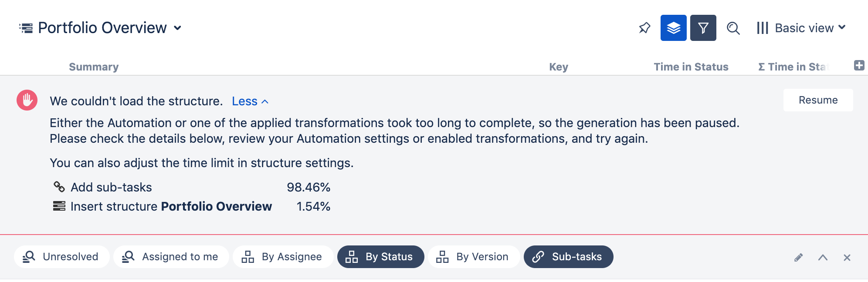The width and height of the screenshot is (868, 282).
Task: Add a column with the plus icon
Action: [859, 66]
